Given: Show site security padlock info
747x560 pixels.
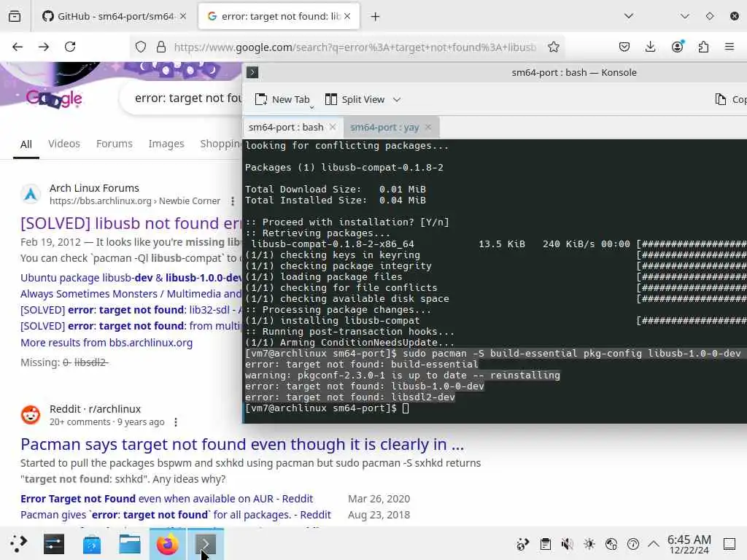Looking at the screenshot, I should (161, 47).
